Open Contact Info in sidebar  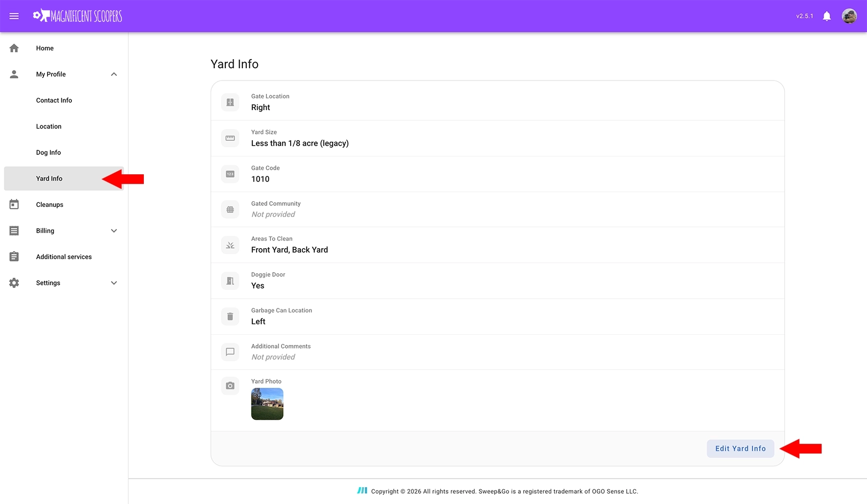(x=54, y=100)
